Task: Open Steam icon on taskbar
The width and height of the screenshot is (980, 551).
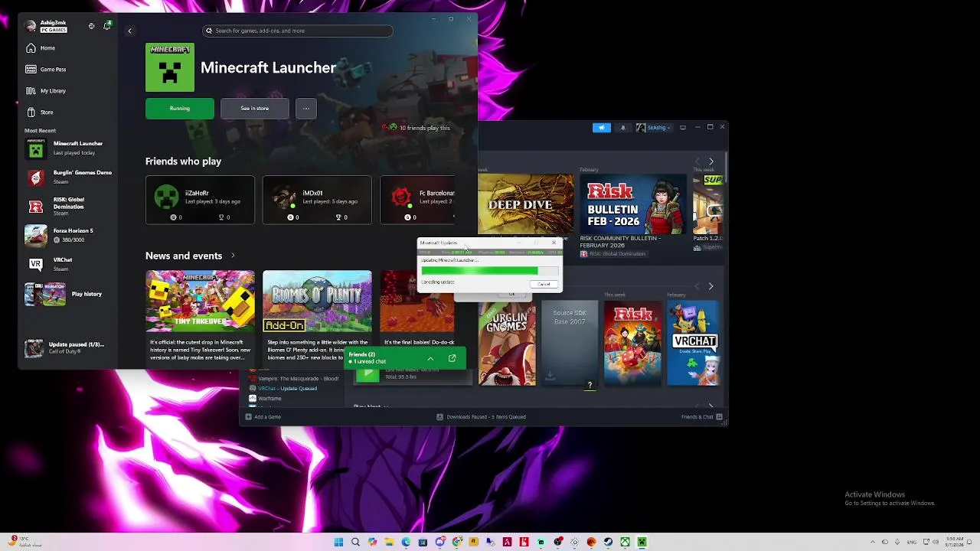Action: 608,542
